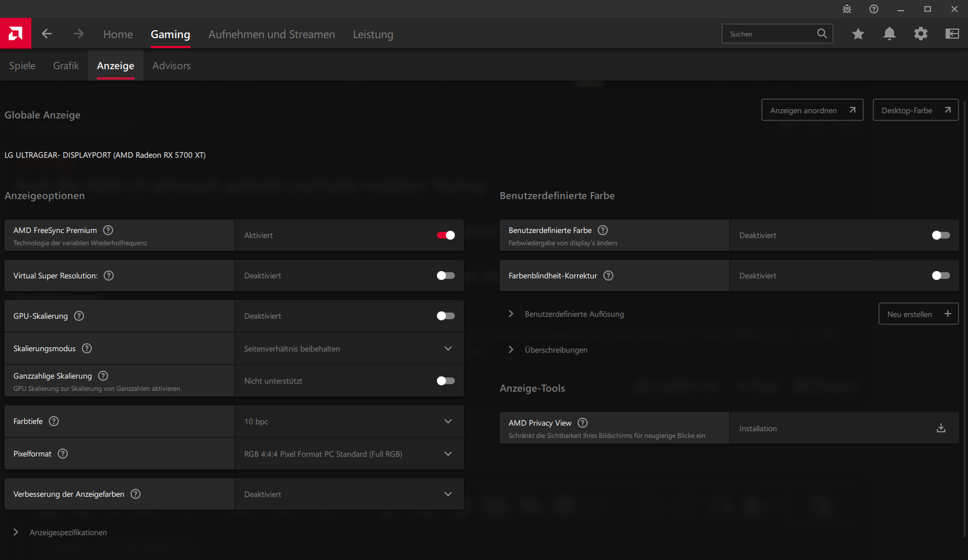Enable GPU-Skalierung toggle

pos(446,316)
